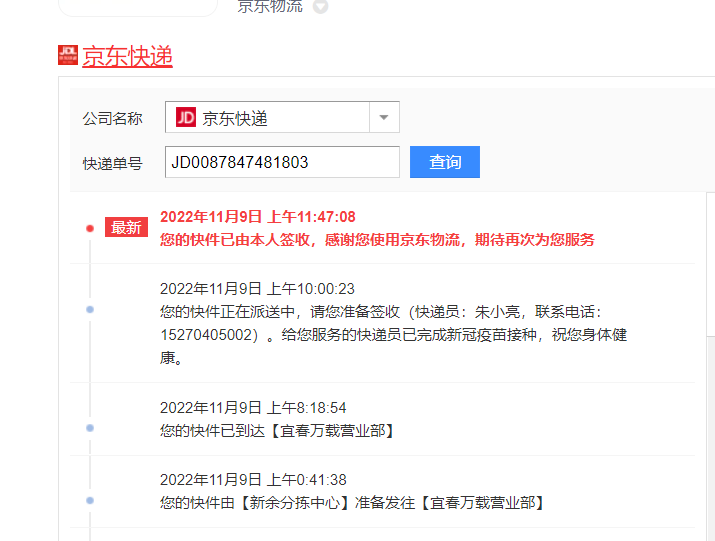Expand the 公司名称 dropdown arrow
The height and width of the screenshot is (541, 715).
[384, 117]
